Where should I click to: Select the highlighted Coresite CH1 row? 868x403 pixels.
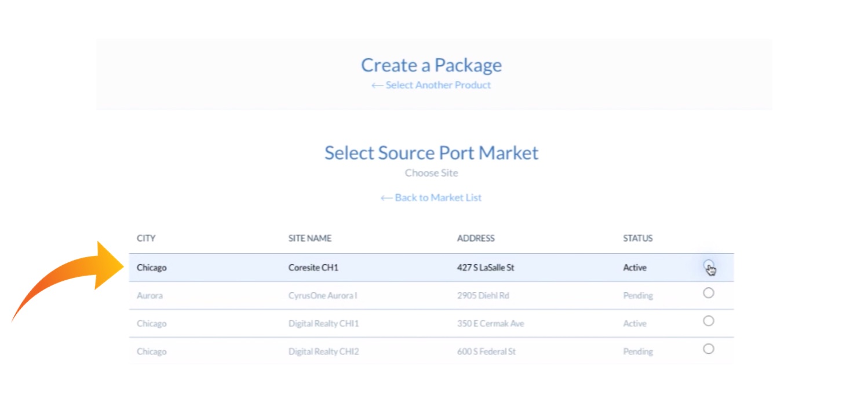(406, 268)
